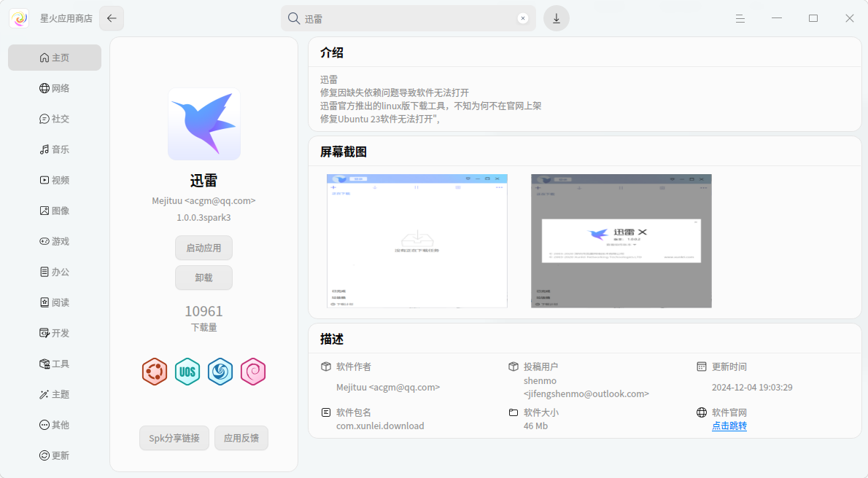Open the download manager icon

point(557,18)
